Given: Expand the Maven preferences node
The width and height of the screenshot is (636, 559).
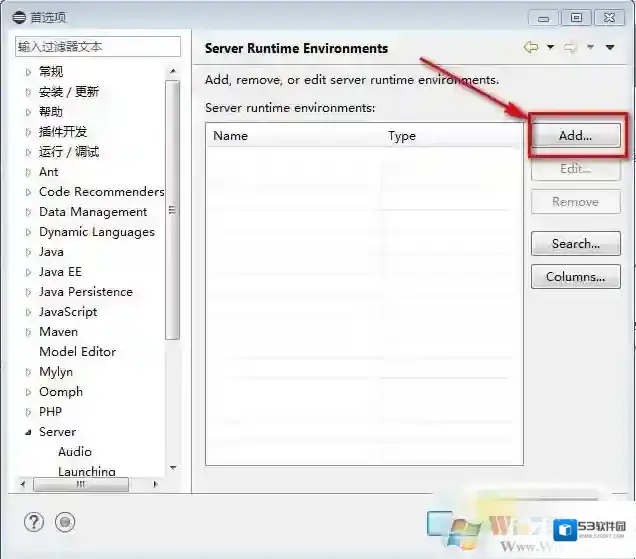Looking at the screenshot, I should coord(28,332).
